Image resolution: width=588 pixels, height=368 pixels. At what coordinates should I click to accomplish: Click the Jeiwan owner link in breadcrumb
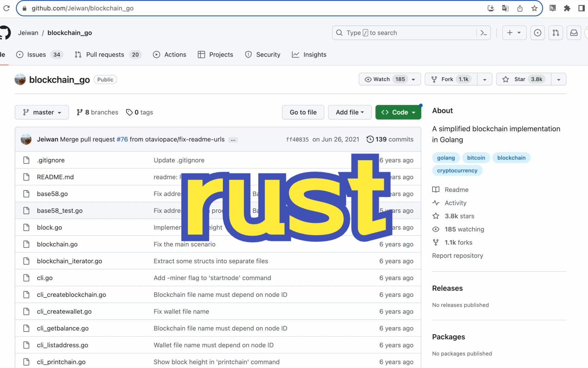(28, 33)
